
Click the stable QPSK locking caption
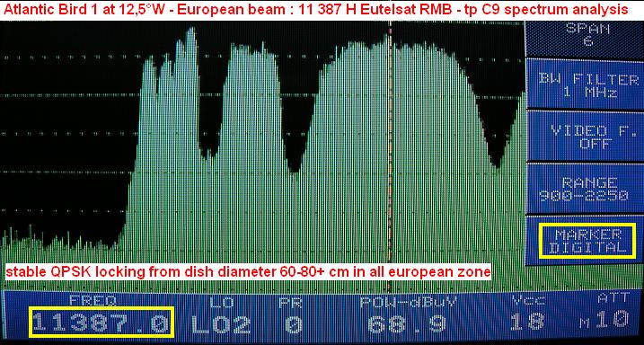[x=248, y=271]
